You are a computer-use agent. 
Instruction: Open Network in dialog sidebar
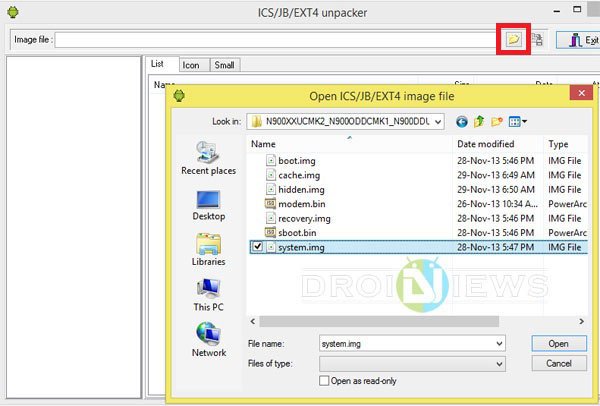(209, 340)
